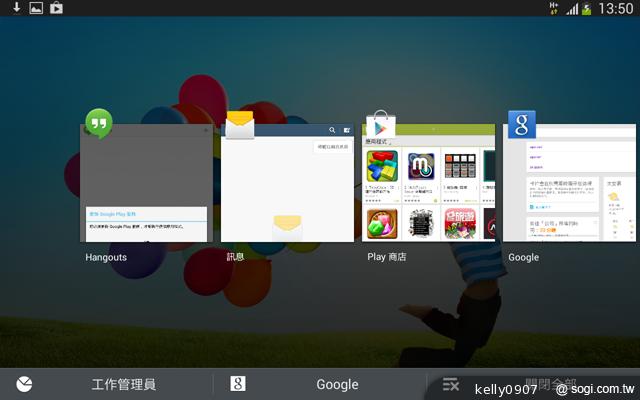Tap the download notification icon in status bar
Screen dimensions: 640x400
click(x=16, y=8)
